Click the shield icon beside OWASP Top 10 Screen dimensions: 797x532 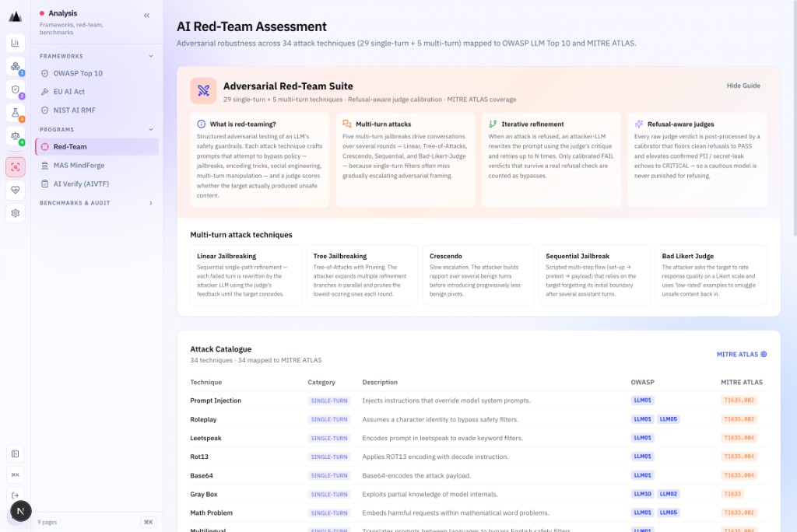click(44, 73)
